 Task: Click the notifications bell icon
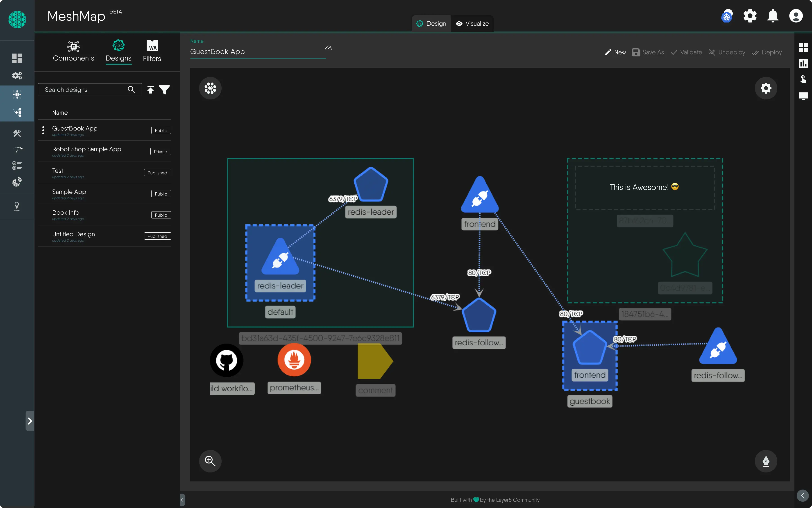[x=773, y=16]
